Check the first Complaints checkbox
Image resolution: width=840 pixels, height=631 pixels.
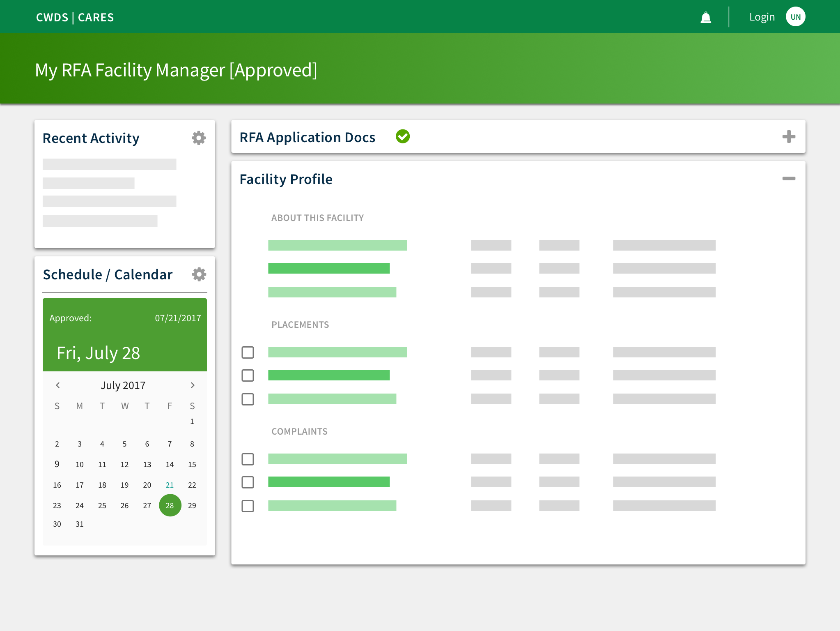248,459
